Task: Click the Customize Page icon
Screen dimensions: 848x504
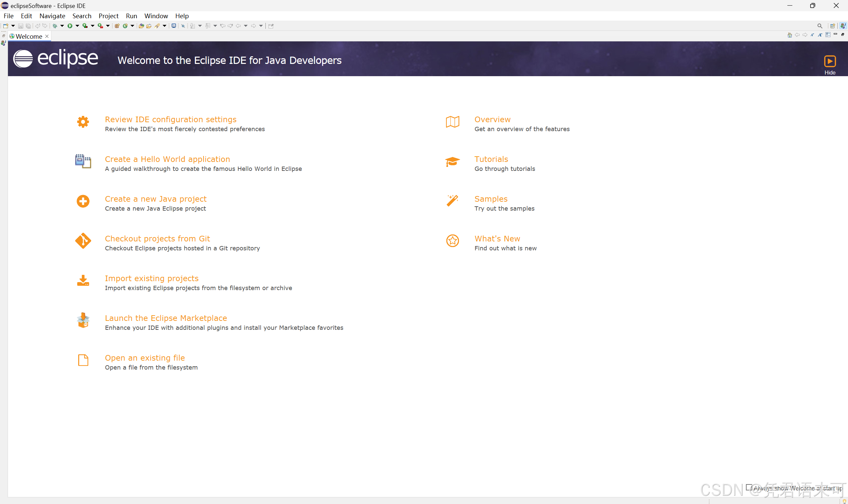Action: point(828,35)
